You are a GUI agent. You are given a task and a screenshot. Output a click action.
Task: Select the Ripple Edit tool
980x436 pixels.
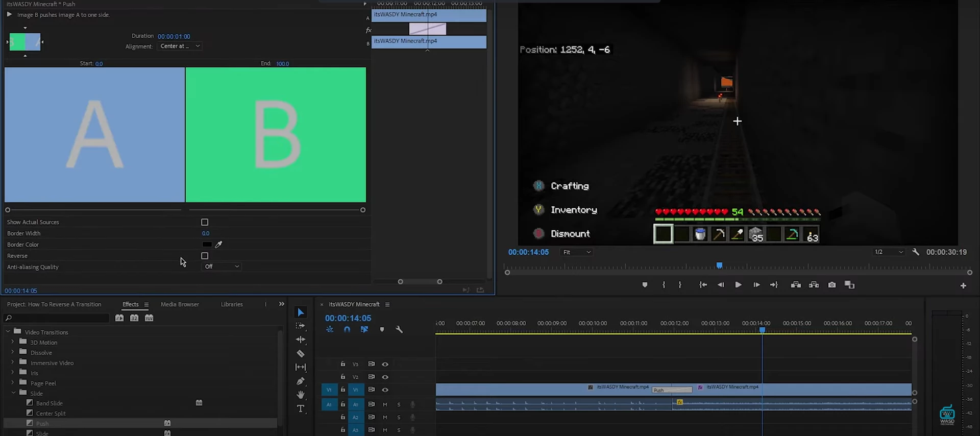pos(301,340)
